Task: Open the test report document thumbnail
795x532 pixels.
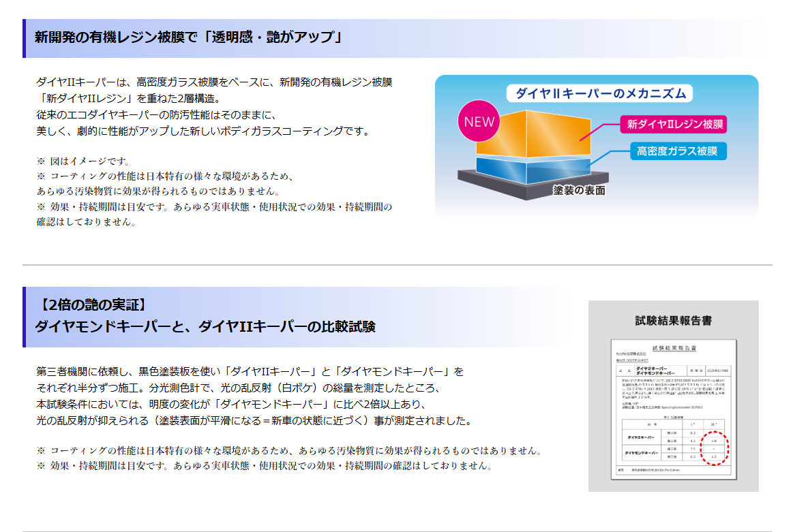Action: [673, 407]
